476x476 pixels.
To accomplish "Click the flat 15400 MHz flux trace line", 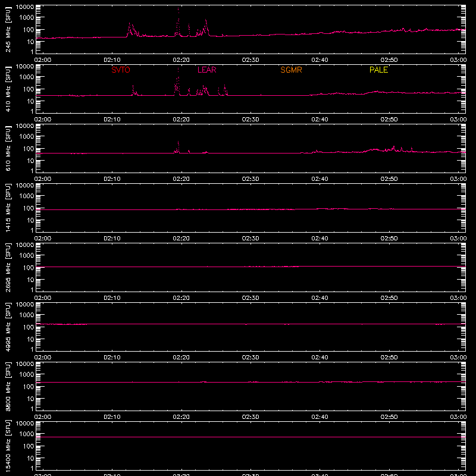I will pos(250,437).
